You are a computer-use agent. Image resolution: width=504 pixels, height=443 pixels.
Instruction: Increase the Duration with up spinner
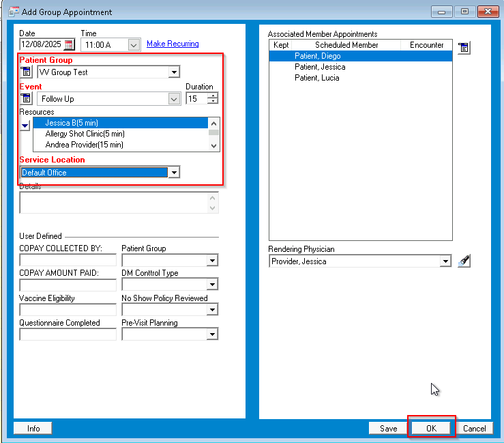213,96
